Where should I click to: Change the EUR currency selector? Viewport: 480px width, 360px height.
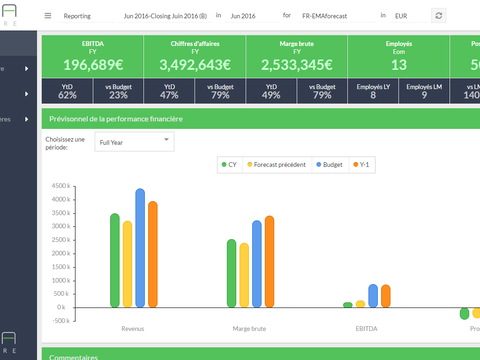coord(409,16)
